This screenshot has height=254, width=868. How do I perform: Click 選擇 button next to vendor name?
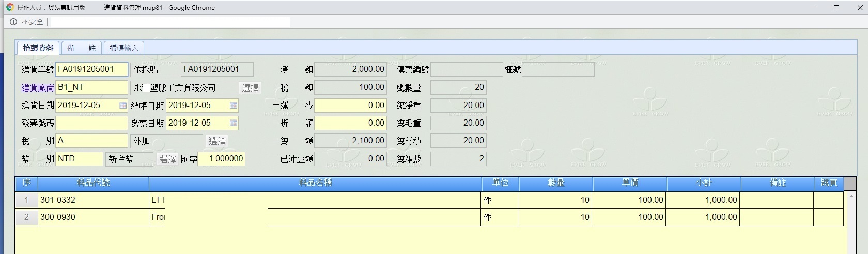(x=250, y=88)
